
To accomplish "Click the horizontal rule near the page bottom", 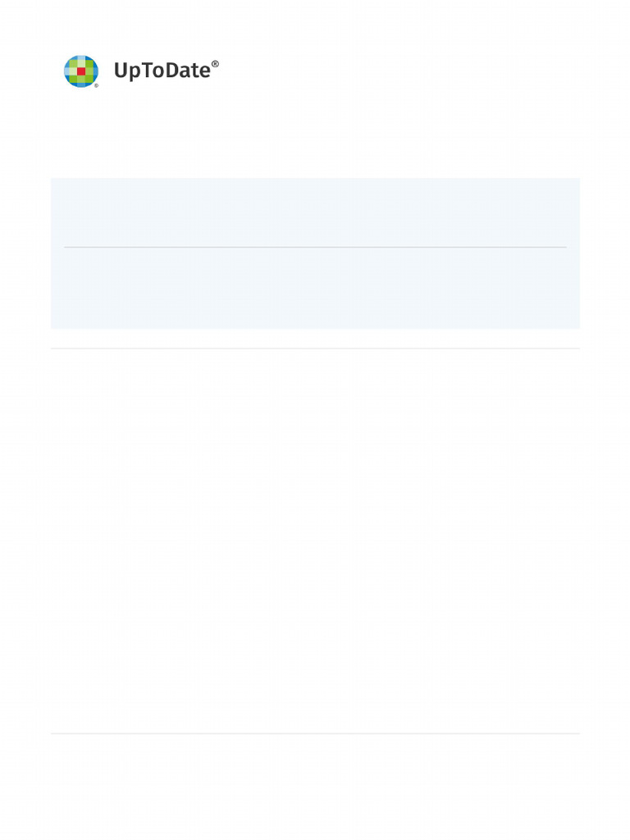I will click(315, 733).
